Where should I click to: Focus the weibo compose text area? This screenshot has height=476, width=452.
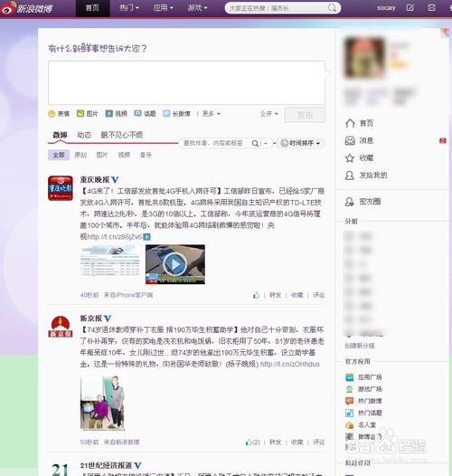click(186, 82)
